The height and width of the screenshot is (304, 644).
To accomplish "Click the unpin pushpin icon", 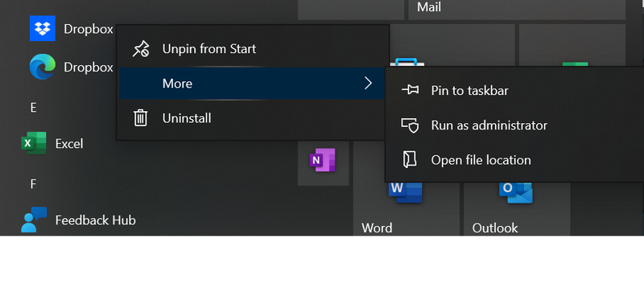I will [140, 49].
